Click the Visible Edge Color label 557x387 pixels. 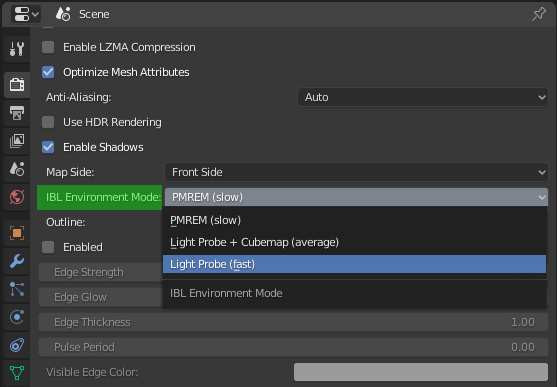coord(92,372)
